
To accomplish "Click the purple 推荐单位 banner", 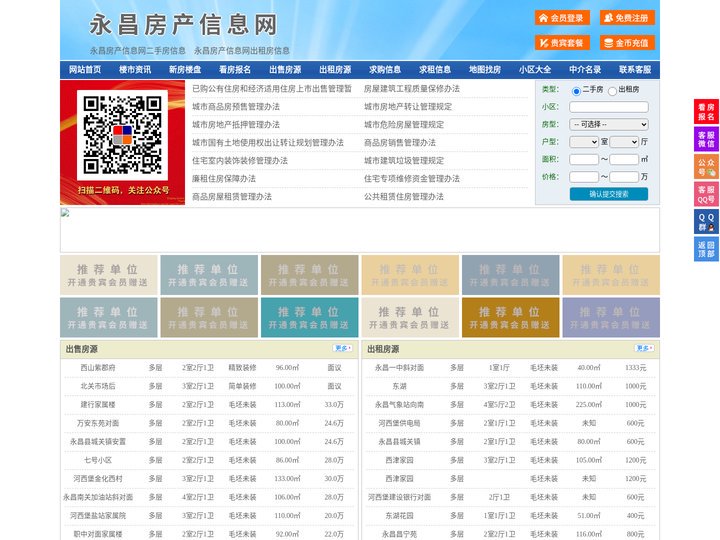I will [611, 318].
